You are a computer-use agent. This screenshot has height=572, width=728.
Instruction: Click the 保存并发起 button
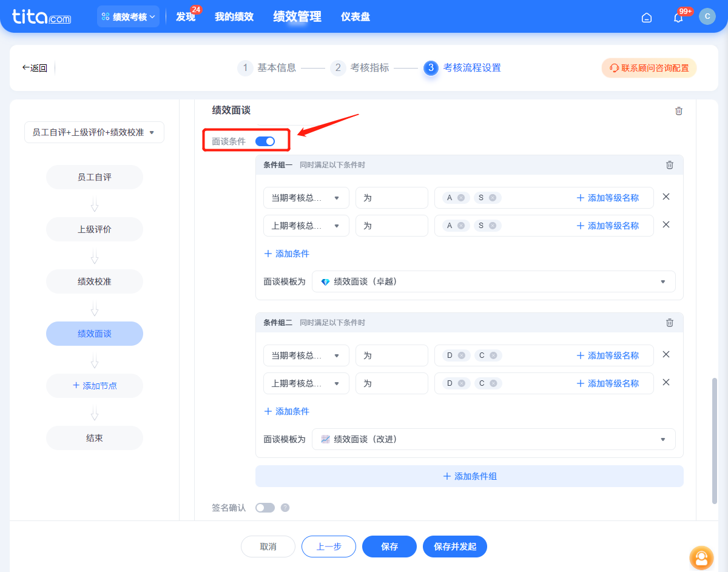tap(455, 547)
